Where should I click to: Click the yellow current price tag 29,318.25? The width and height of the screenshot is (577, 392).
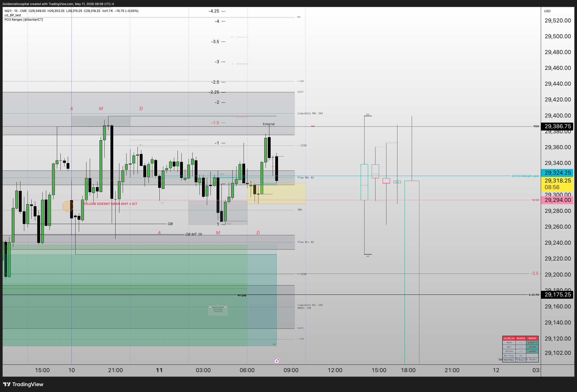click(558, 184)
